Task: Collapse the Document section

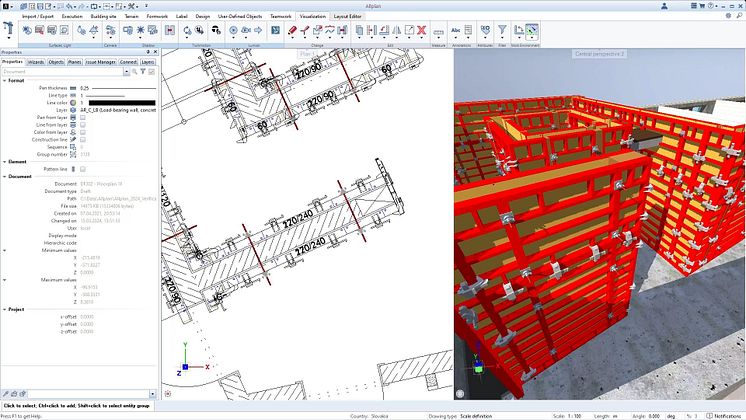Action: [x=5, y=176]
